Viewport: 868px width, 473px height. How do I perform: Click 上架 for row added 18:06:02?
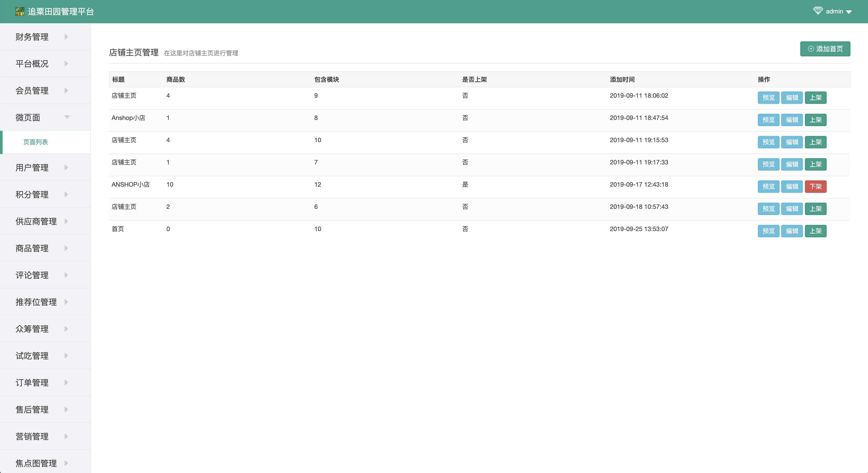point(816,98)
